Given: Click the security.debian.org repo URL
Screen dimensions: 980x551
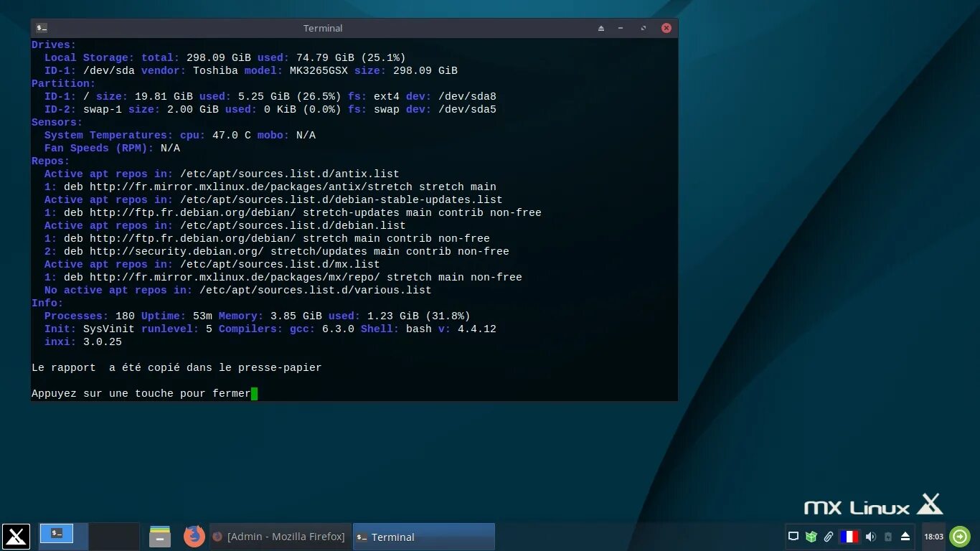Looking at the screenshot, I should [x=176, y=251].
